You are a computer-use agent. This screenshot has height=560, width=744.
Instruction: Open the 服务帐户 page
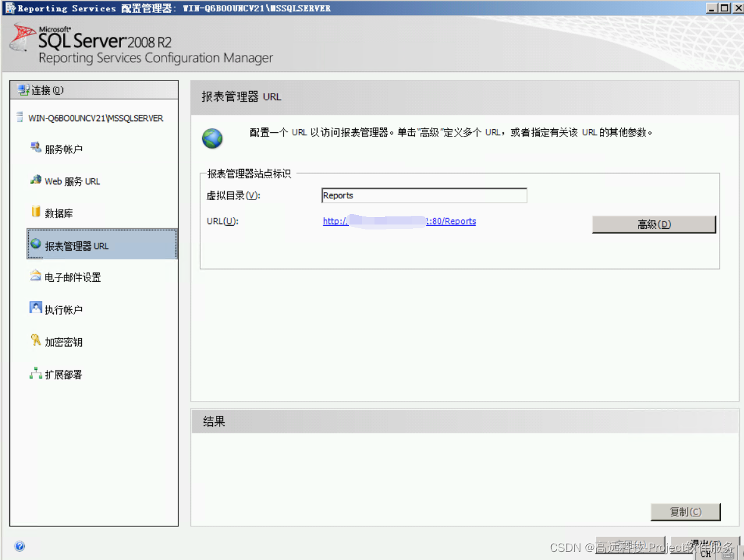coord(64,150)
